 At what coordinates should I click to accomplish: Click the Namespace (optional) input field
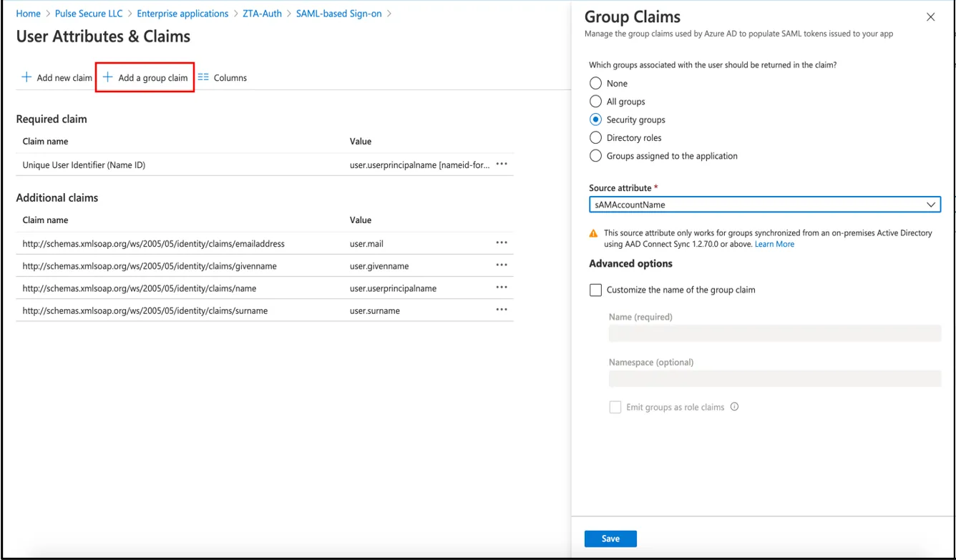coord(775,378)
